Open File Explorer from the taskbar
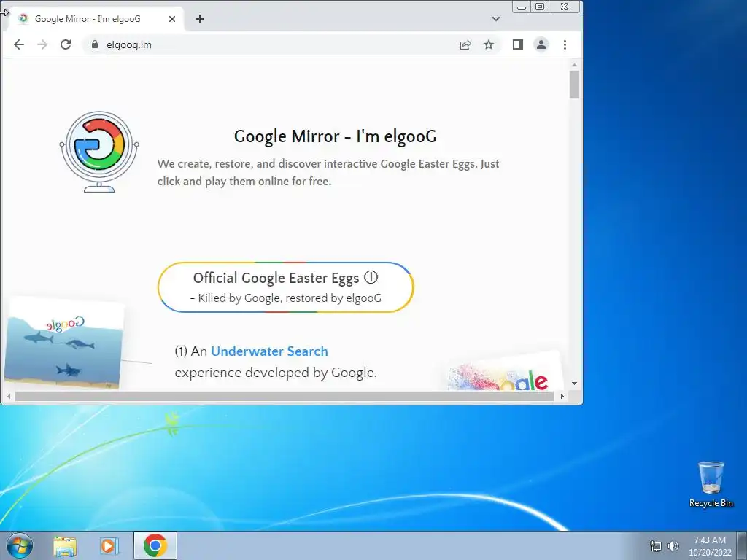 click(65, 546)
